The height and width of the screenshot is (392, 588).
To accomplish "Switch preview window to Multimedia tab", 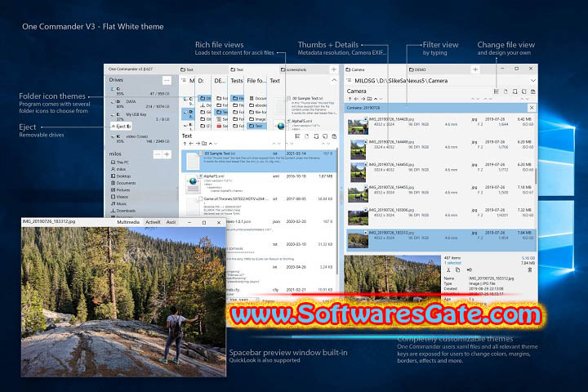I will point(128,222).
